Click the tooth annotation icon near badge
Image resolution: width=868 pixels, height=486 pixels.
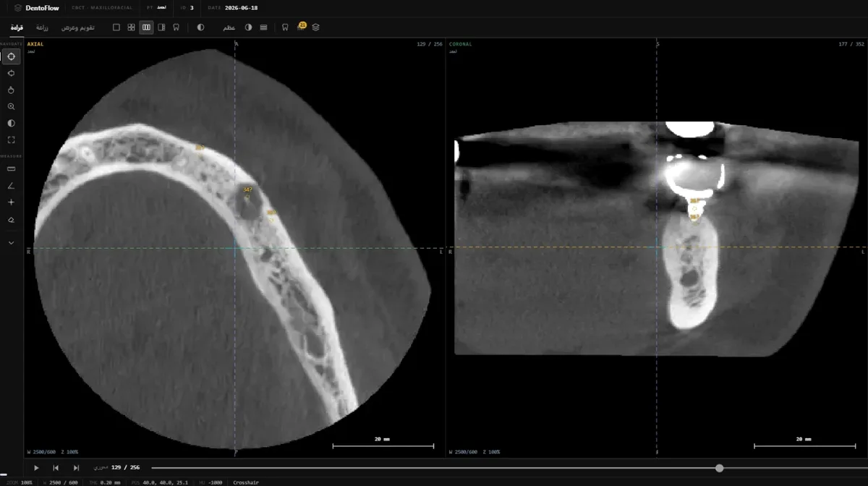[x=285, y=27]
